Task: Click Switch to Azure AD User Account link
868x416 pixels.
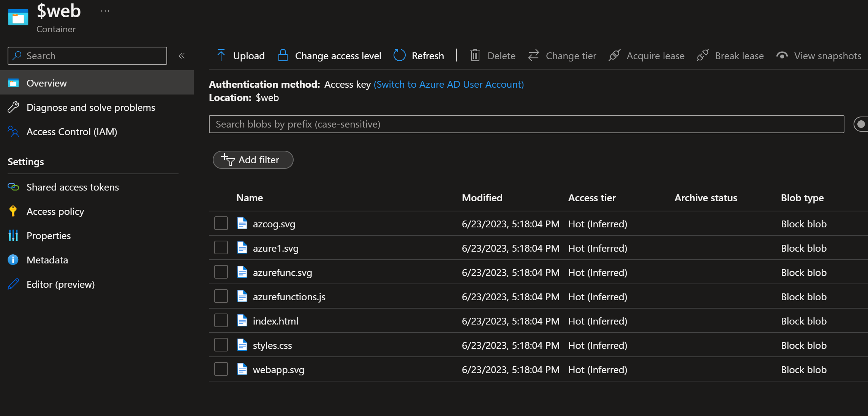Action: point(449,84)
